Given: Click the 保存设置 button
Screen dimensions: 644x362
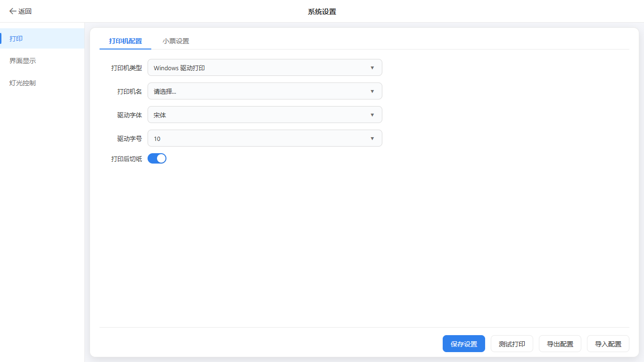Looking at the screenshot, I should [464, 344].
